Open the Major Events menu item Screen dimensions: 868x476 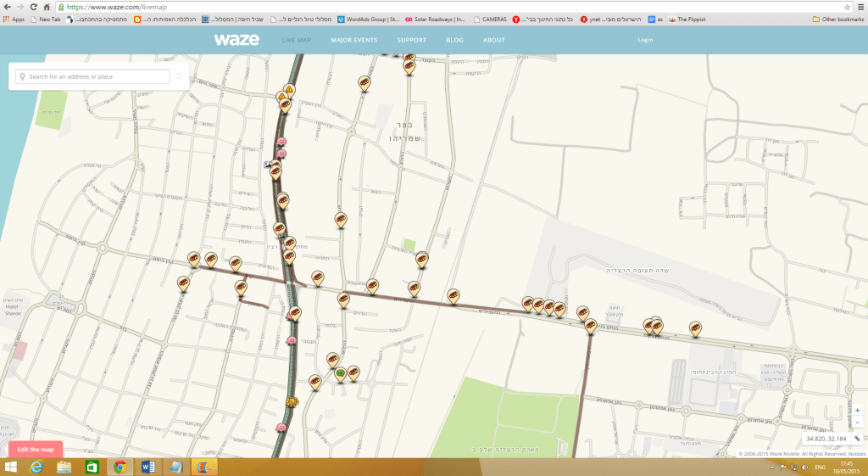pyautogui.click(x=353, y=40)
